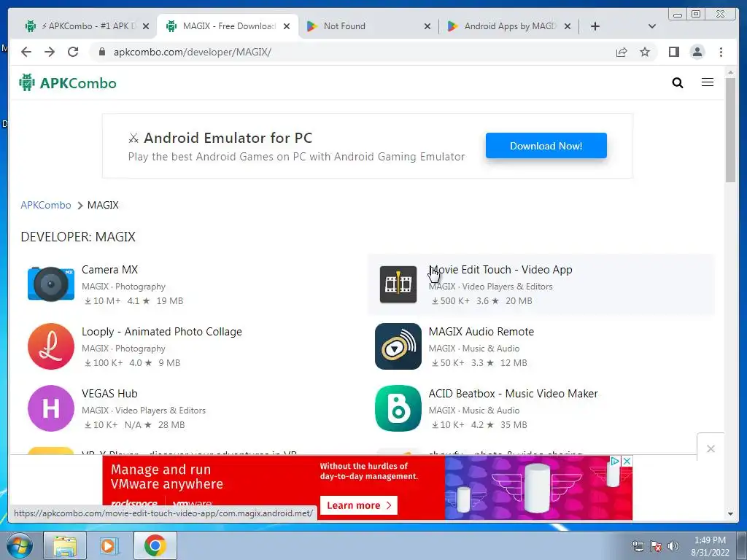Click the network icon in system tray
747x560 pixels.
(638, 545)
